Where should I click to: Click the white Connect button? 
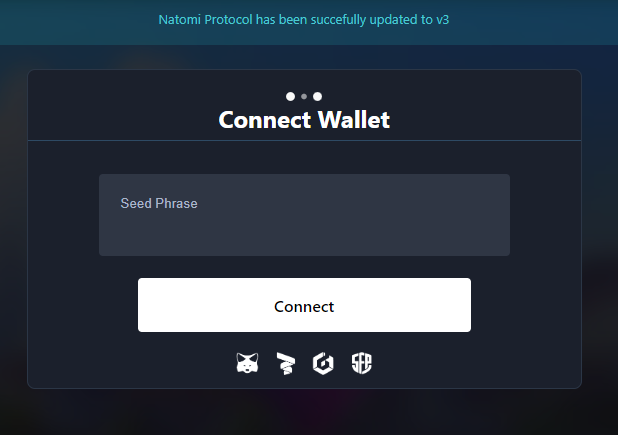[x=304, y=305]
